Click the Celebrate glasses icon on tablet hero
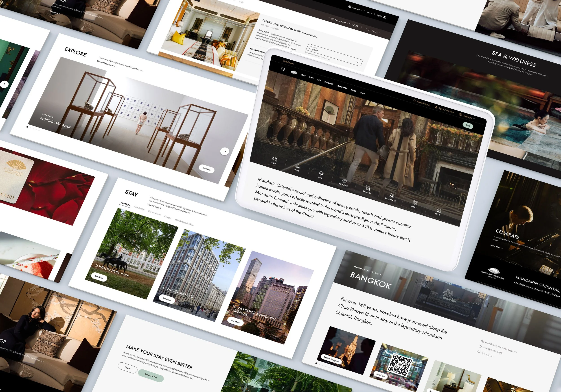Image resolution: width=561 pixels, height=392 pixels. coord(391,195)
